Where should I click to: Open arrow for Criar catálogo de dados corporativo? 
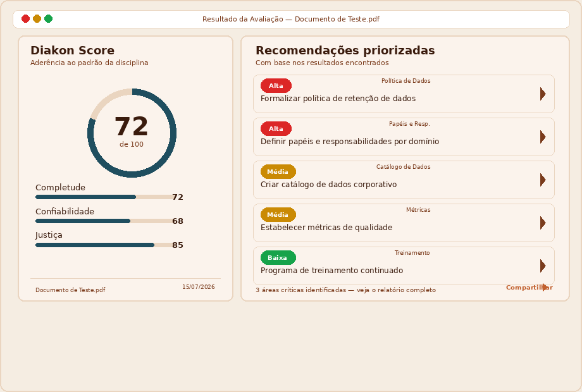543,180
